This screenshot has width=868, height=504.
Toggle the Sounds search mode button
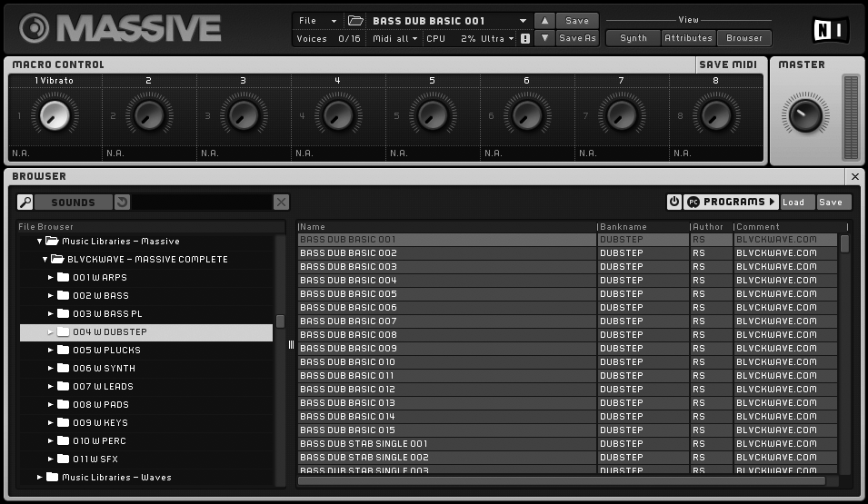tap(73, 203)
